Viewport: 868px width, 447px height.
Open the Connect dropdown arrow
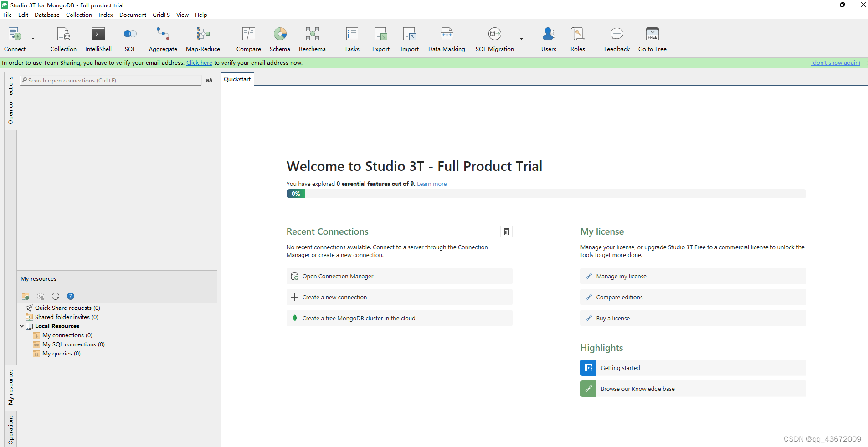(33, 39)
